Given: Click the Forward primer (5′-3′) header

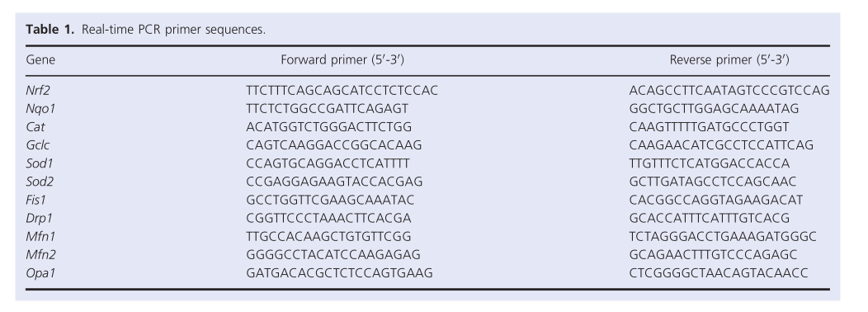Looking at the screenshot, I should point(342,60).
